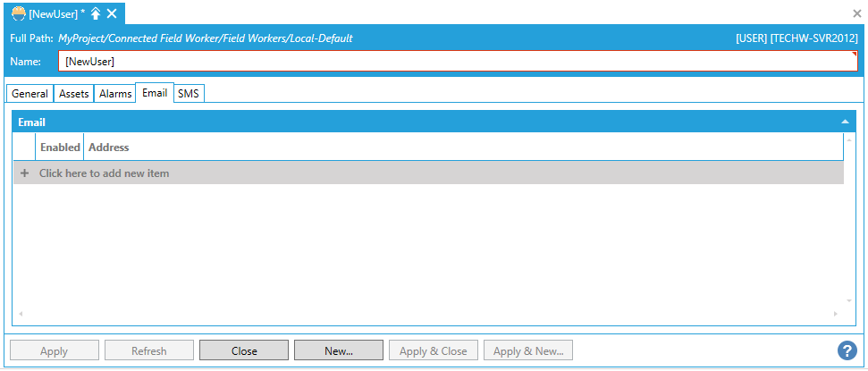The image size is (868, 371).
Task: Click the up arrow icon on the NewUser tab
Action: (96, 13)
